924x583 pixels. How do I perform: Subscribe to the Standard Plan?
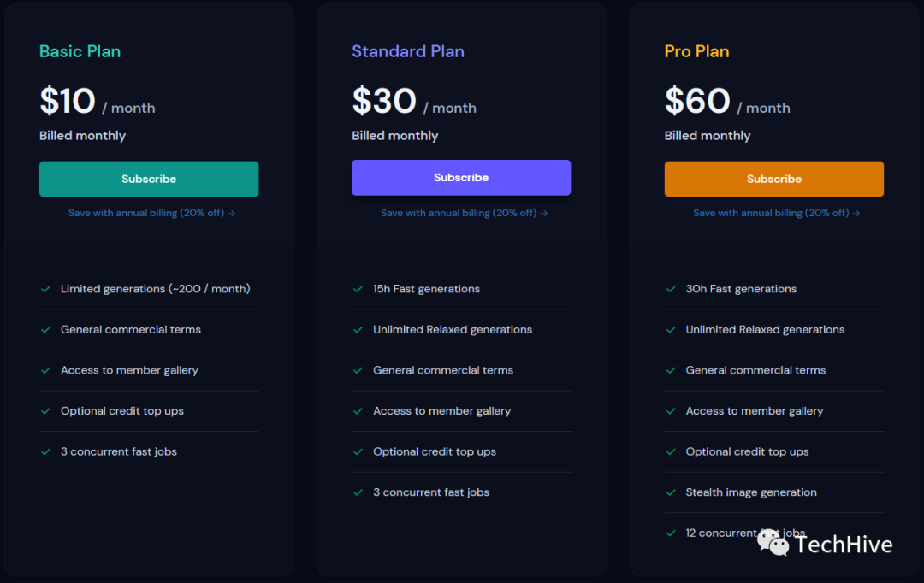tap(461, 178)
